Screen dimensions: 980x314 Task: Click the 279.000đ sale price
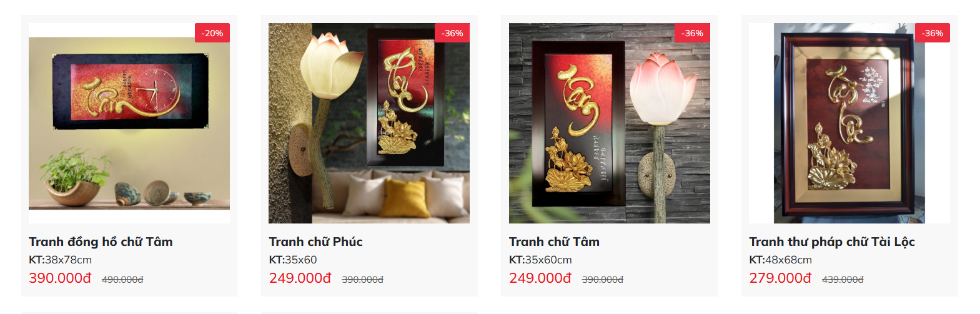click(780, 278)
